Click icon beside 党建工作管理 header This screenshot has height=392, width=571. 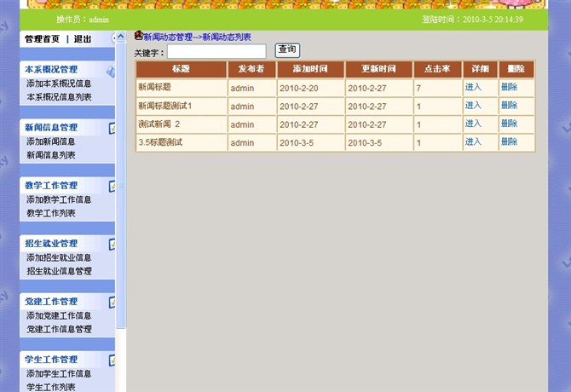(x=112, y=303)
